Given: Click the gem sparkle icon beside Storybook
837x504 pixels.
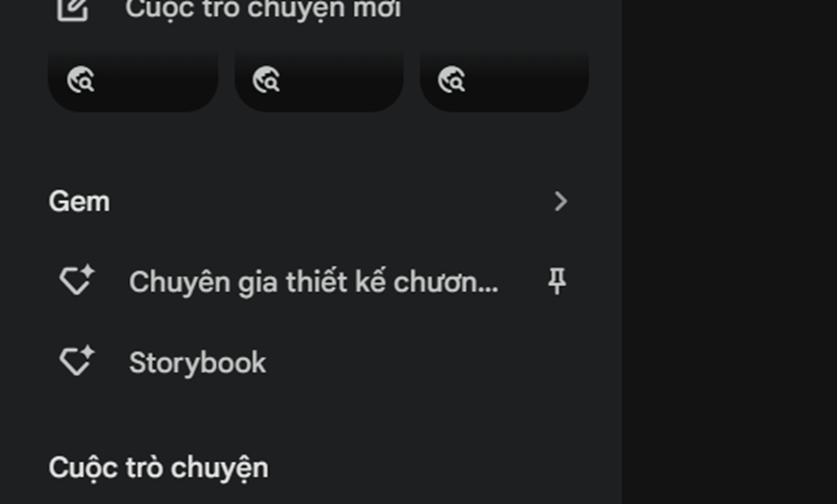Looking at the screenshot, I should click(x=77, y=361).
